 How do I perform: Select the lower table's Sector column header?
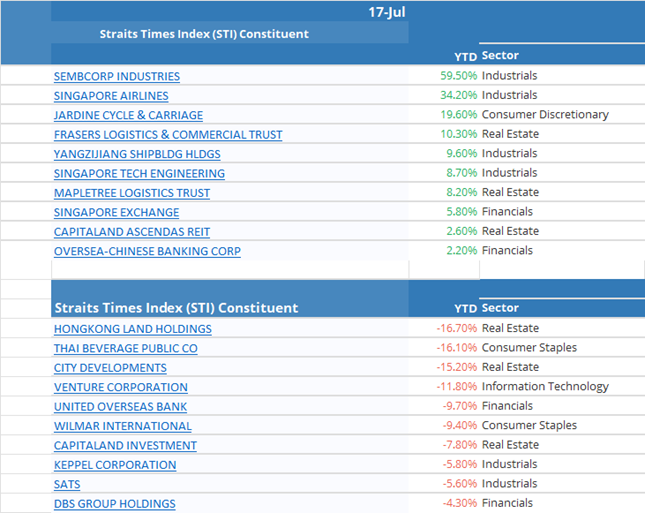click(500, 308)
